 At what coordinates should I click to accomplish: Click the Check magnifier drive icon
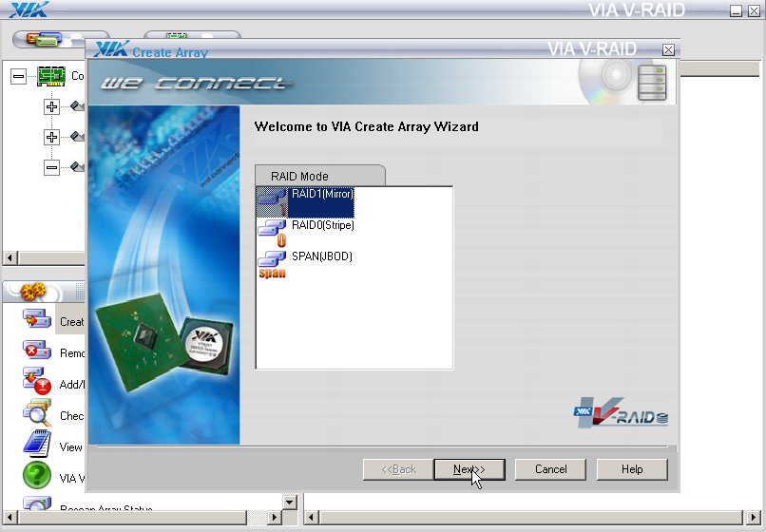pyautogui.click(x=37, y=413)
